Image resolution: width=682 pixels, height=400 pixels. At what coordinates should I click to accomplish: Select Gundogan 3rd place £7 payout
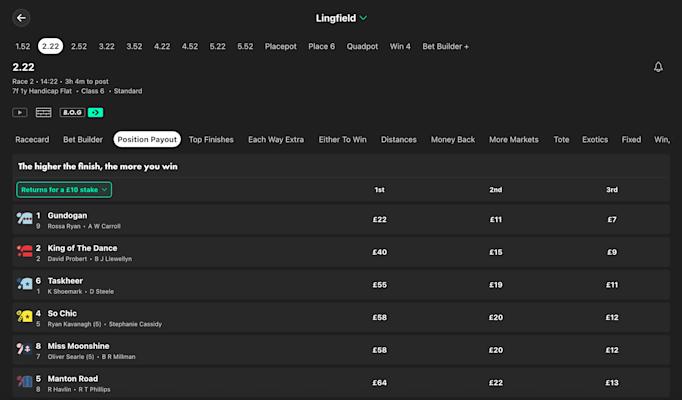[612, 220]
